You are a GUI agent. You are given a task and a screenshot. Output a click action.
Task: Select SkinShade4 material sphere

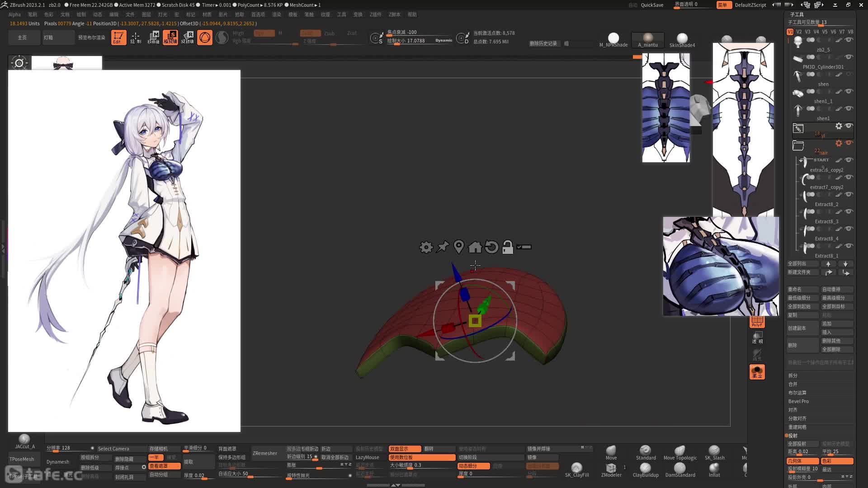point(682,40)
